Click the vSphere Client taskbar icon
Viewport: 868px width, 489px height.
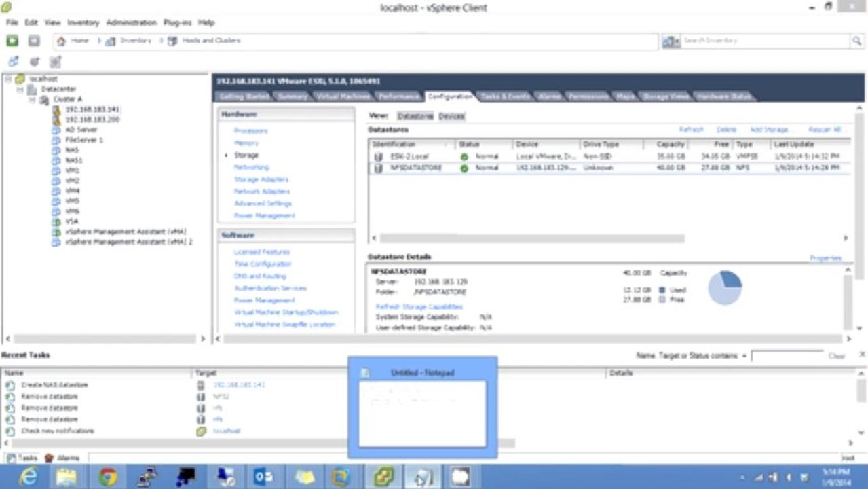tap(383, 477)
